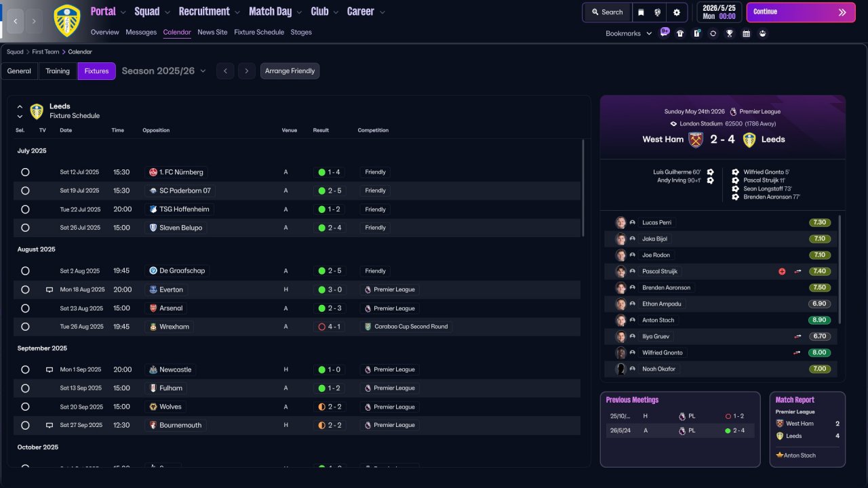Open the calendar bookmark icon

click(746, 33)
